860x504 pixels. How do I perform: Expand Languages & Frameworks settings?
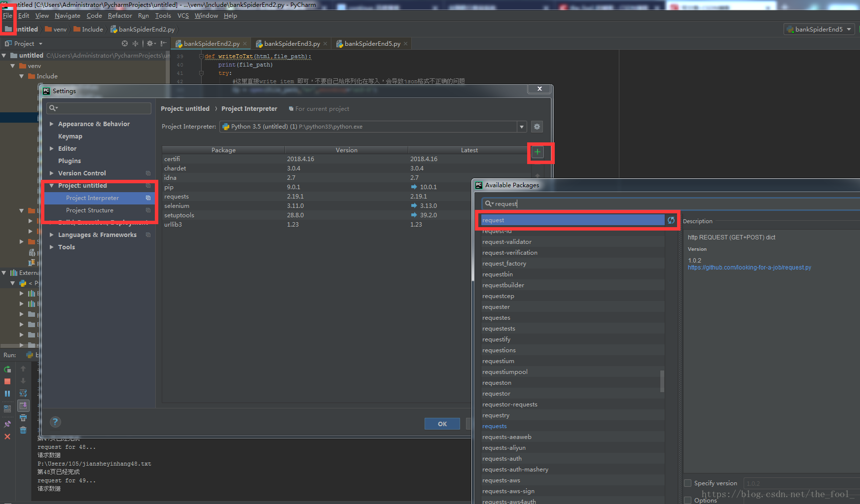51,235
